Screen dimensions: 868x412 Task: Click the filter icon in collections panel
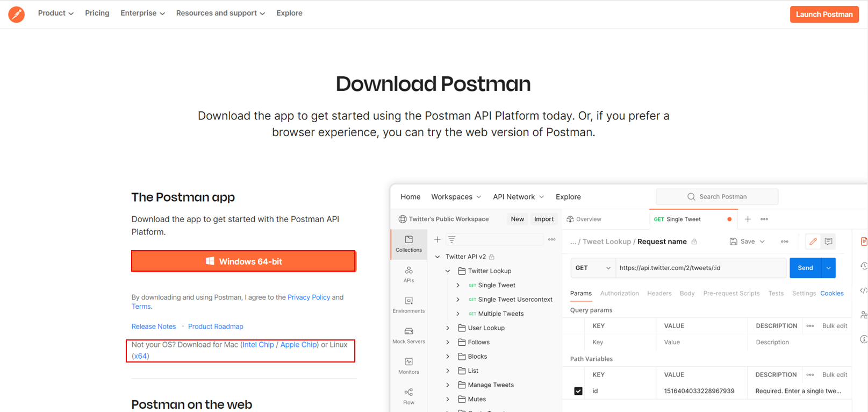pyautogui.click(x=452, y=239)
